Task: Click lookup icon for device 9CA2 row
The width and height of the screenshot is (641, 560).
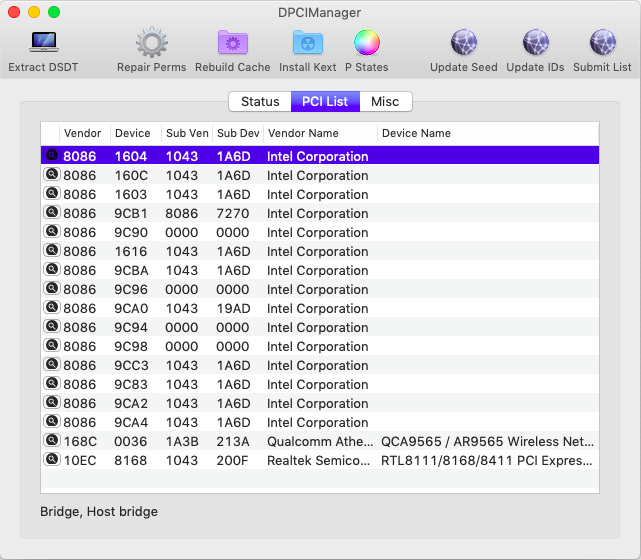Action: [52, 403]
